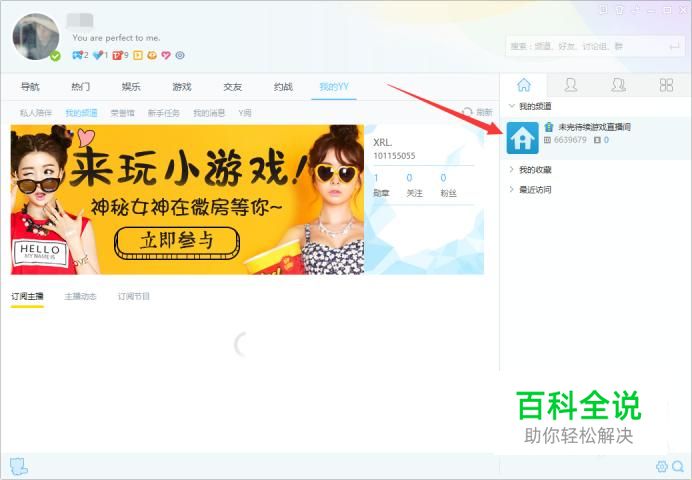Open the 我的消息 sub-tab
The height and width of the screenshot is (480, 692).
point(209,113)
